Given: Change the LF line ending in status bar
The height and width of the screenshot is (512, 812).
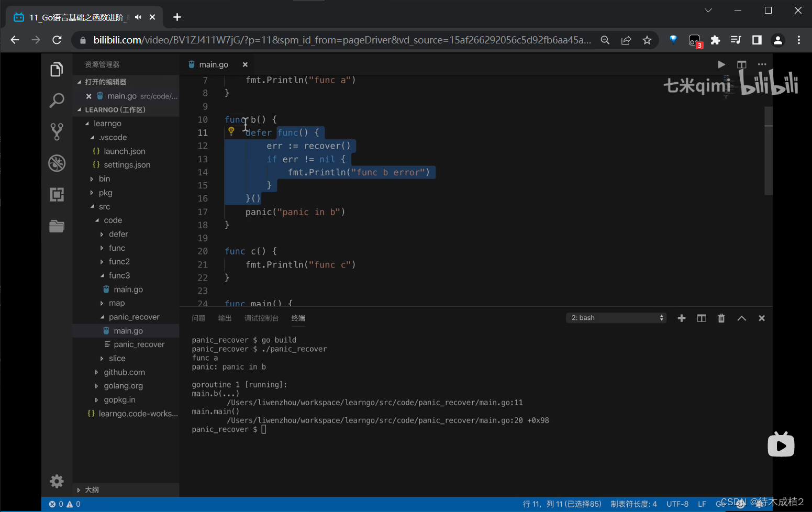Looking at the screenshot, I should [x=702, y=504].
